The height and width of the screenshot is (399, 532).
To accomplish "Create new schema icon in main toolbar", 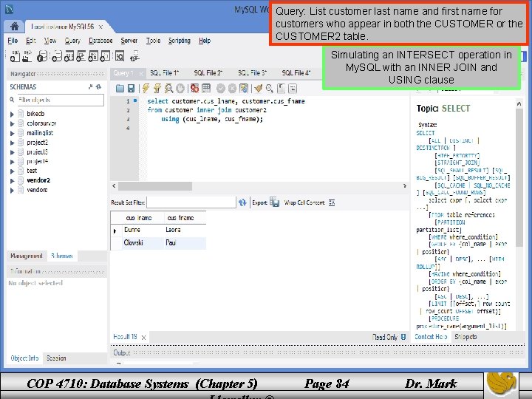I will (56, 56).
